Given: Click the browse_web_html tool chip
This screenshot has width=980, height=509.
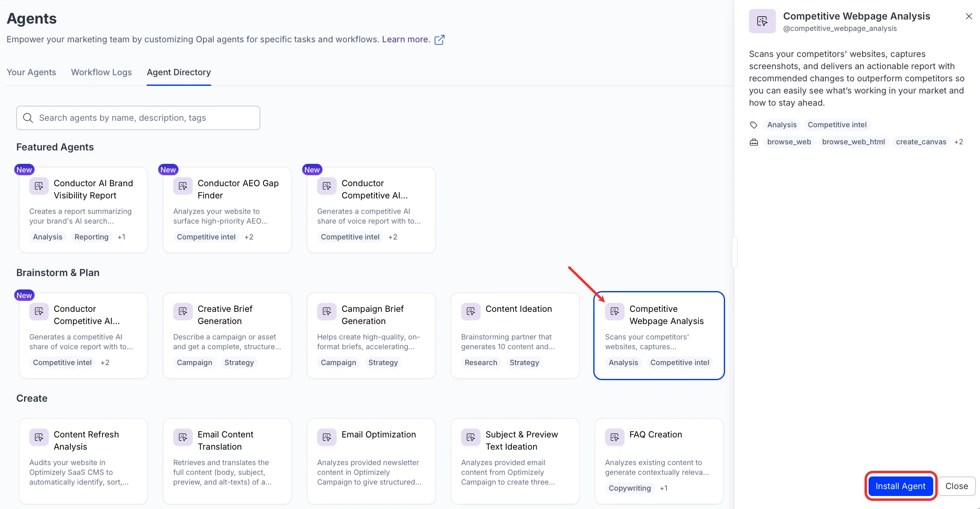Looking at the screenshot, I should [854, 142].
